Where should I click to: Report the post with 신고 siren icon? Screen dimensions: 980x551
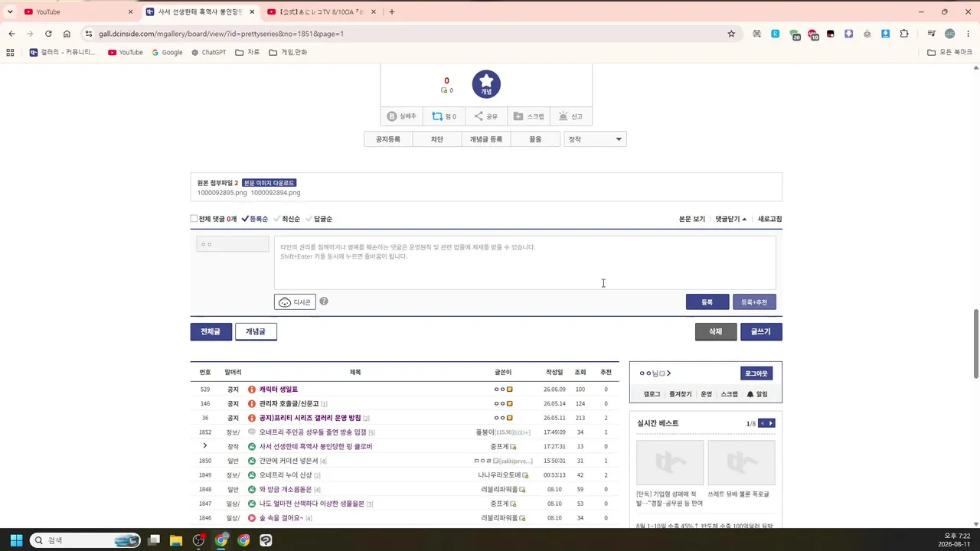pos(563,116)
